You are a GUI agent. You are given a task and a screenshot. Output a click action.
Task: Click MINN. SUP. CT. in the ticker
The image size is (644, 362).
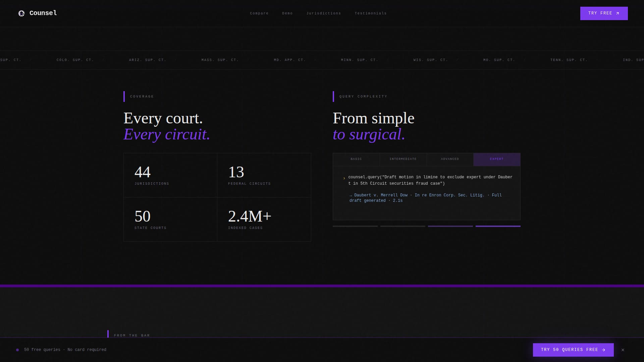tap(360, 60)
